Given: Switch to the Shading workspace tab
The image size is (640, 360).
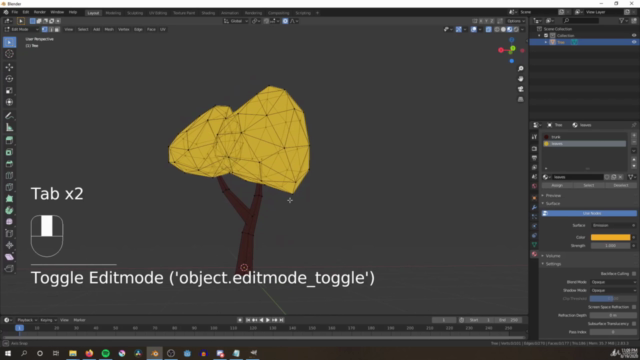Looking at the screenshot, I should click(208, 13).
